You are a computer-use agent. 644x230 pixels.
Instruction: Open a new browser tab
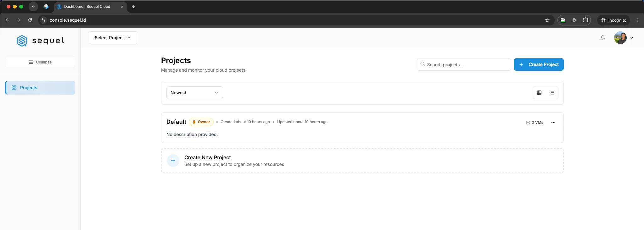133,7
